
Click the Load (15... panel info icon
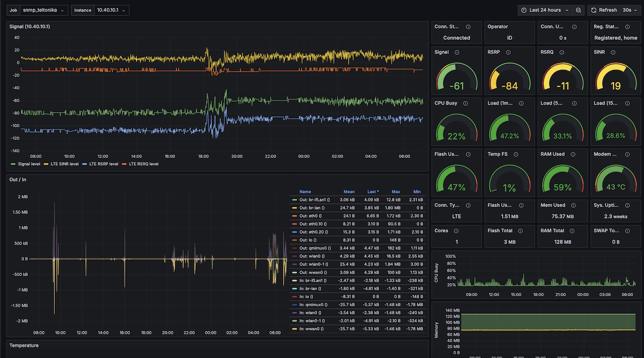[x=627, y=103]
